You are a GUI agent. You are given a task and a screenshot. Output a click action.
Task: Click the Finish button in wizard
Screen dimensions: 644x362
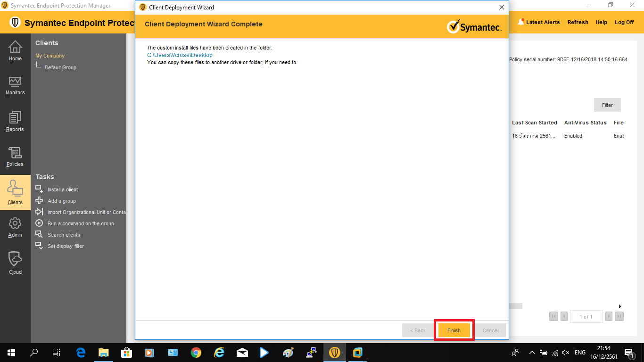(x=454, y=330)
